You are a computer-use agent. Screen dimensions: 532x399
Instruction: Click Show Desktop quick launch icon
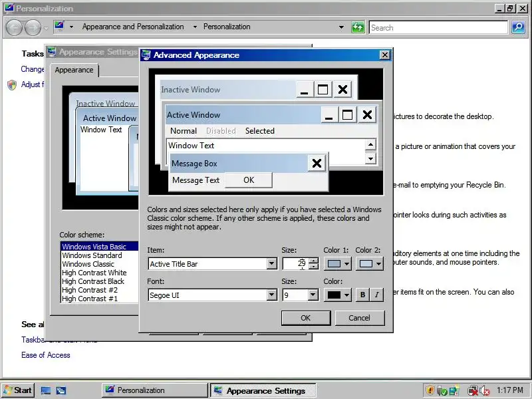[45, 390]
